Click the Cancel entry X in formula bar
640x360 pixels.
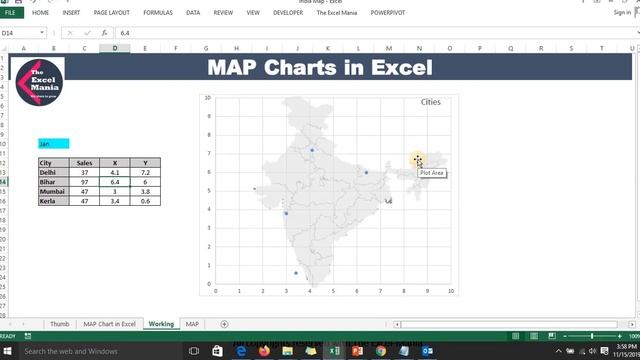[70, 33]
